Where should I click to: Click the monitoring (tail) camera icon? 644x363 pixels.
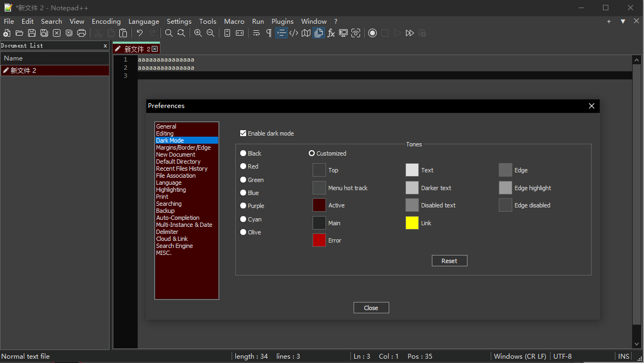tap(356, 33)
